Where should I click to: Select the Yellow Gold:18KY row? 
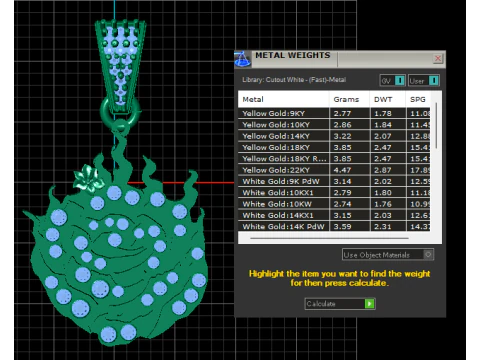[334, 147]
